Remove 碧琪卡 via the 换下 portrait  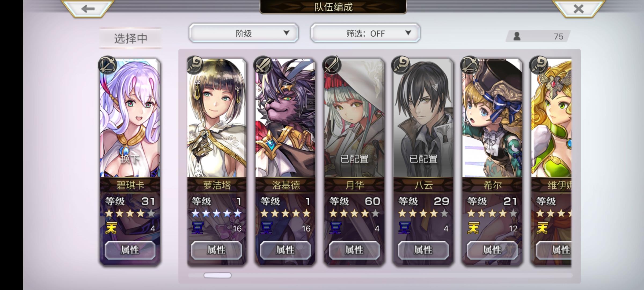click(130, 118)
